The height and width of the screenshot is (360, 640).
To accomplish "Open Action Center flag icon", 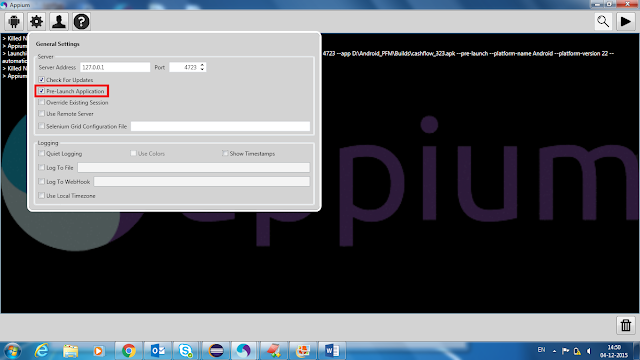I will pyautogui.click(x=565, y=351).
